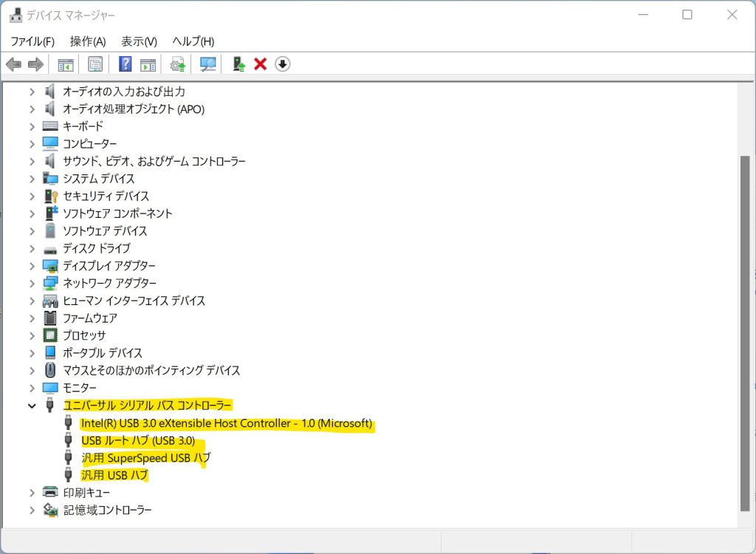
Task: Select the disk icon beside ディスク ドライブ
Action: pos(50,249)
